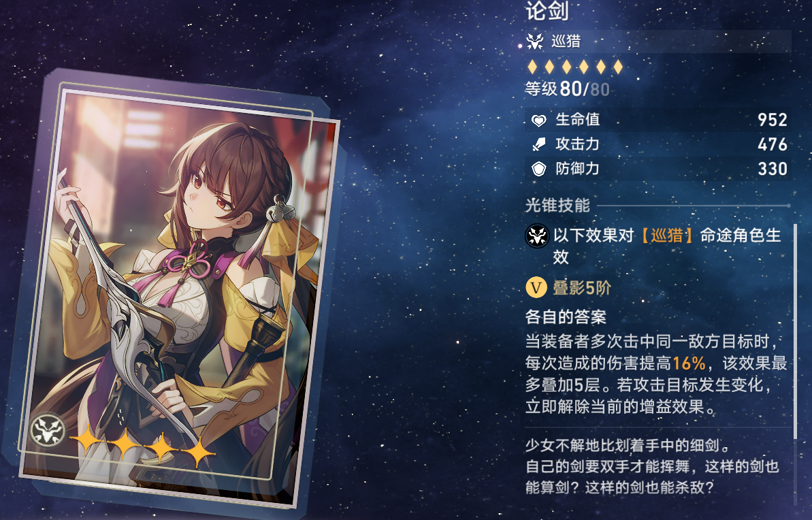
Task: Click the light cone title 论剑
Action: (x=547, y=11)
